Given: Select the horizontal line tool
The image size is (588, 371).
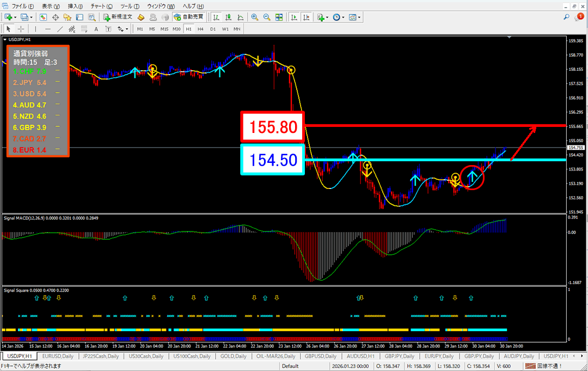Looking at the screenshot, I should point(48,29).
